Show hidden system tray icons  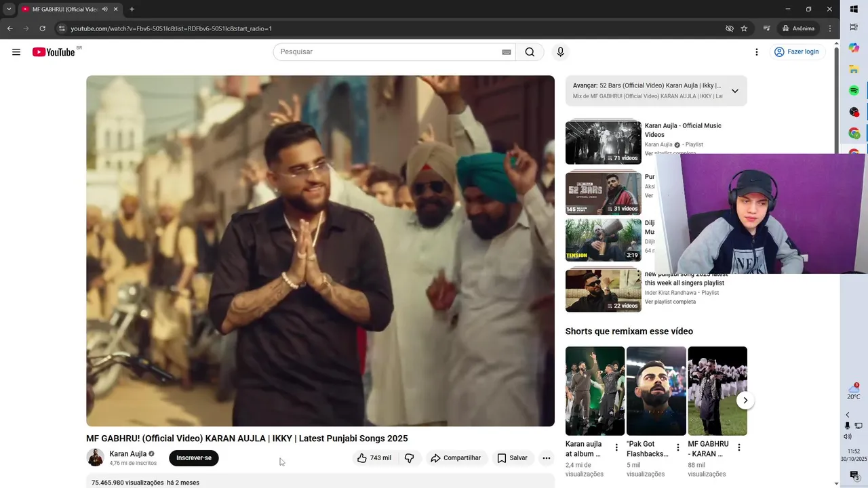[848, 415]
